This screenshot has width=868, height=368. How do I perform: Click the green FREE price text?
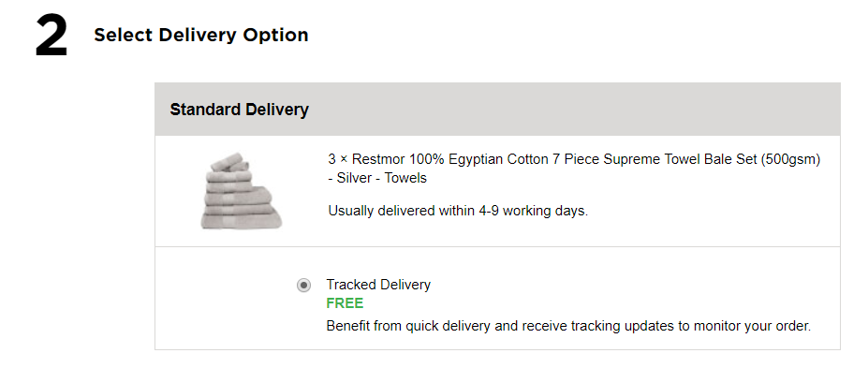coord(345,303)
